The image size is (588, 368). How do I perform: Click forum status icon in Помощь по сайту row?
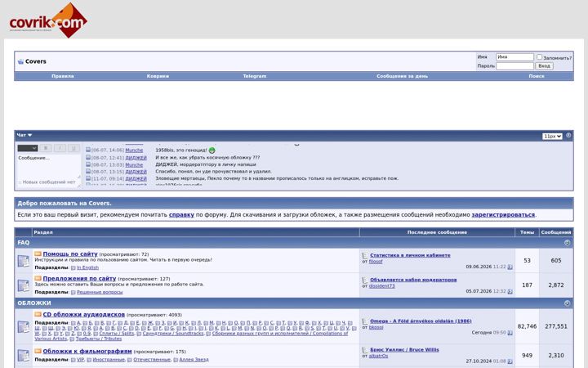pyautogui.click(x=23, y=261)
